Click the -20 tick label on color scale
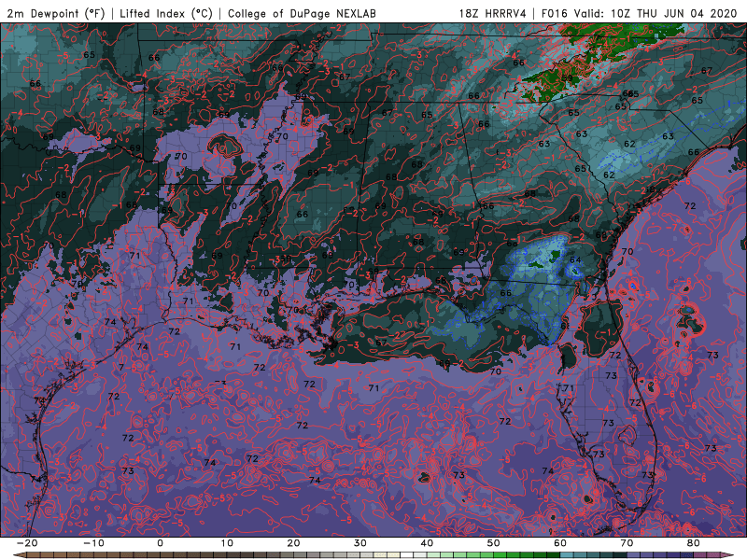Screen dimensions: 747x560 pyautogui.click(x=27, y=543)
